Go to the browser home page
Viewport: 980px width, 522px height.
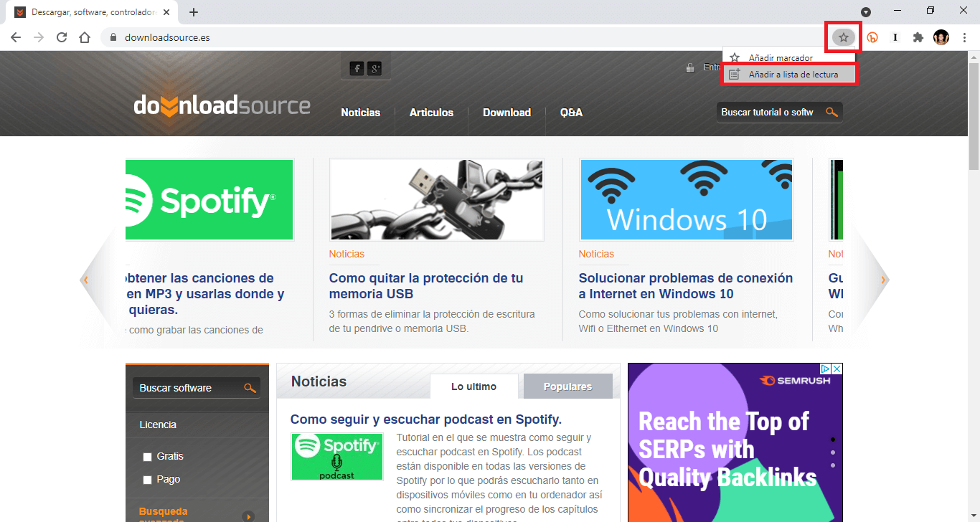pyautogui.click(x=85, y=37)
